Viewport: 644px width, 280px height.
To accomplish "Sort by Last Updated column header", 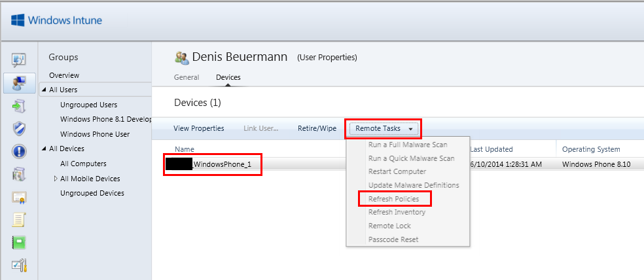I will point(492,149).
